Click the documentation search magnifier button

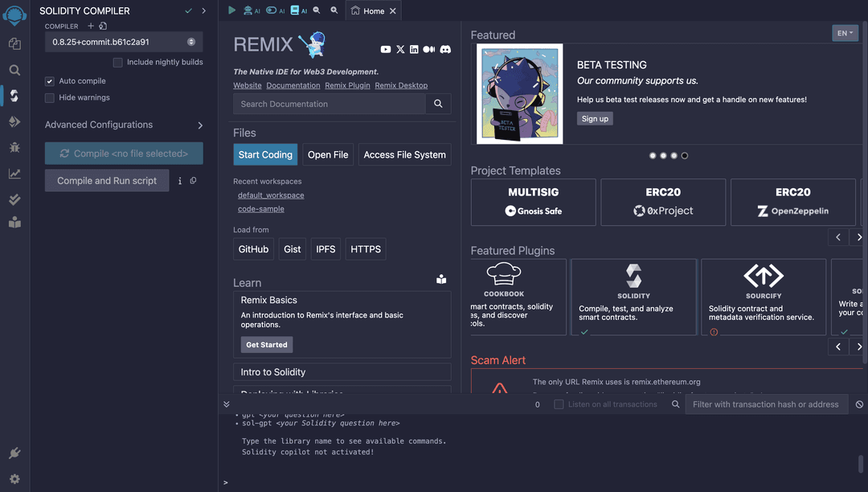(x=439, y=104)
